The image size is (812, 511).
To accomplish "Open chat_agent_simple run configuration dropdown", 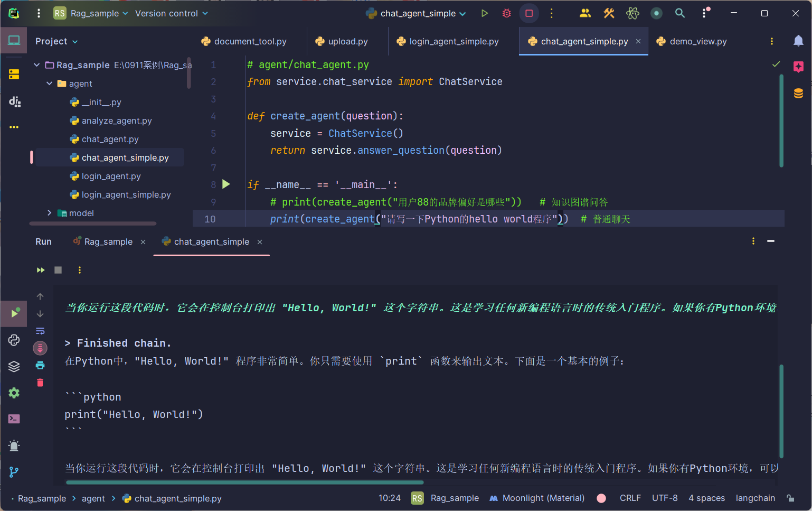I will pos(416,13).
